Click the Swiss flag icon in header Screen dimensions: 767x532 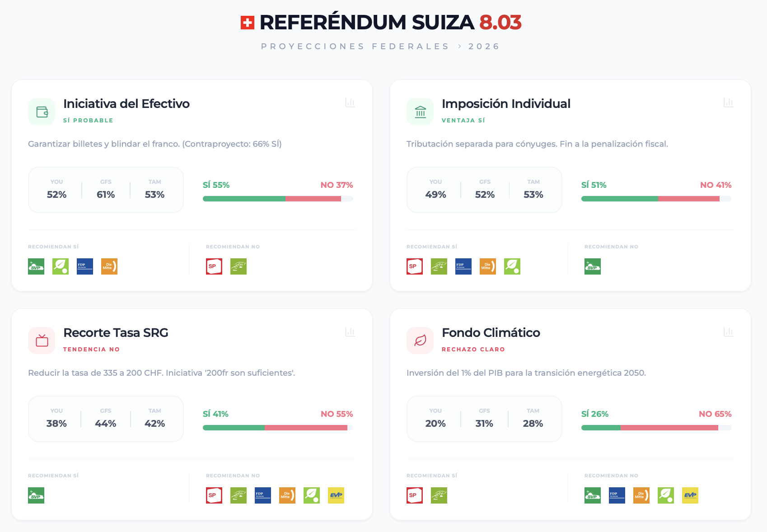click(248, 23)
